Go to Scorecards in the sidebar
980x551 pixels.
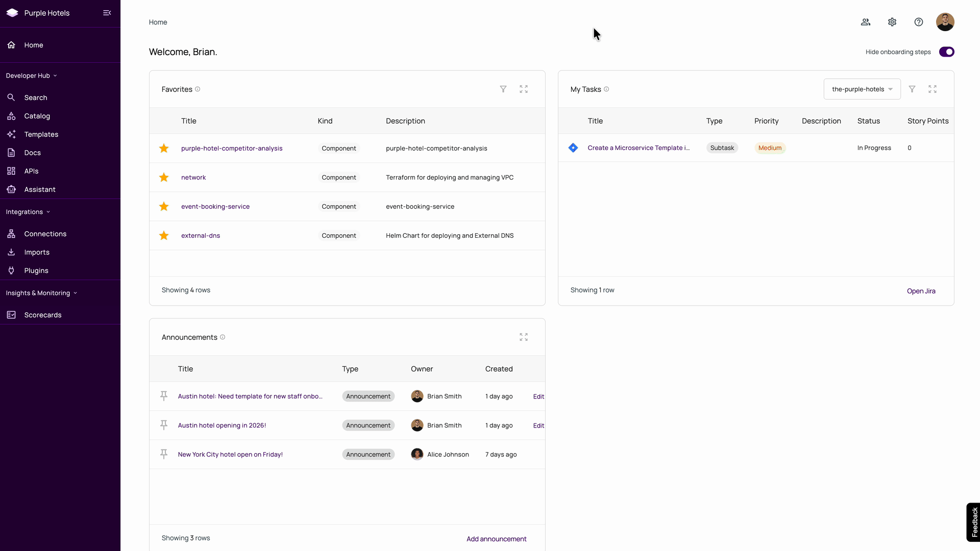pyautogui.click(x=43, y=315)
